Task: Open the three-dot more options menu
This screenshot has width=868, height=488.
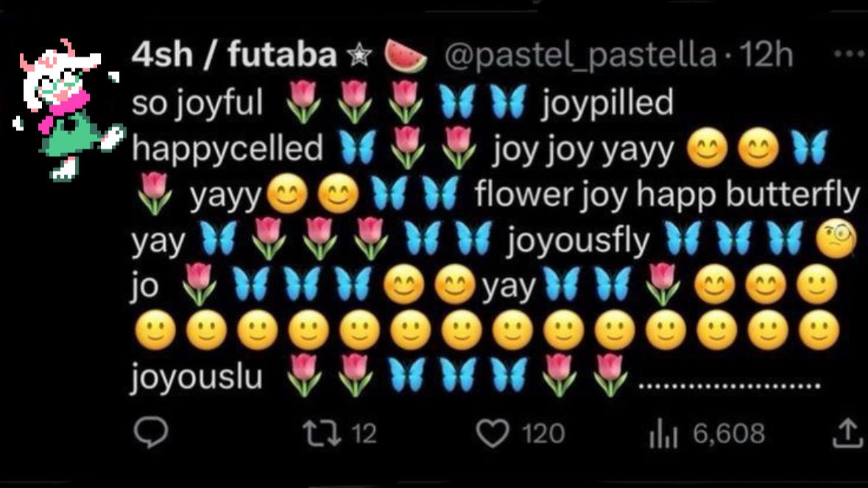Action: [848, 54]
